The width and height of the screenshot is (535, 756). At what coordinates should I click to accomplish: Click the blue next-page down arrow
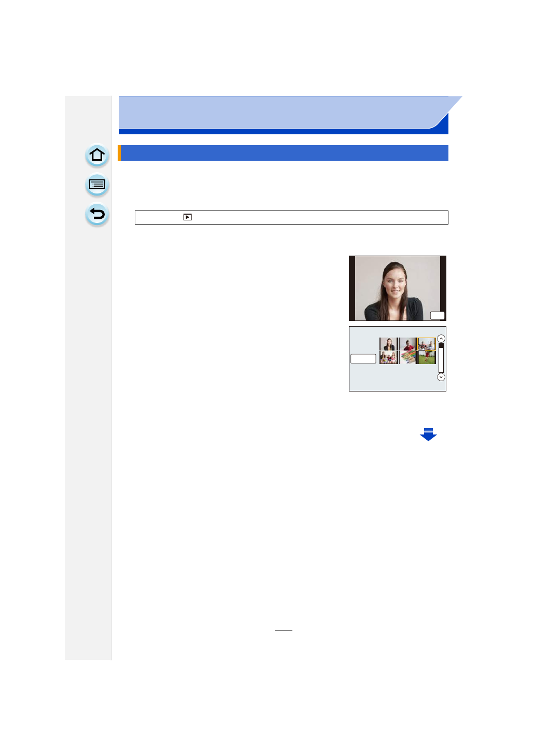(x=428, y=435)
